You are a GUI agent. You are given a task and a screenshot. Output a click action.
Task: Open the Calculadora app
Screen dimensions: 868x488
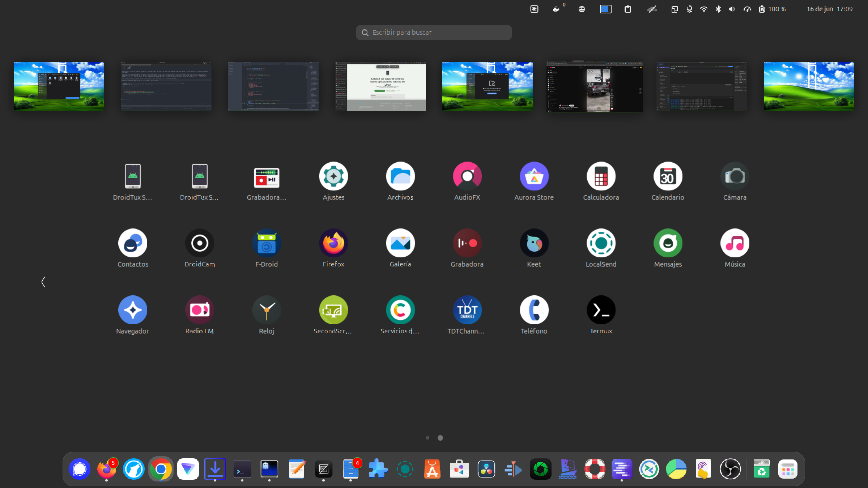(x=601, y=176)
